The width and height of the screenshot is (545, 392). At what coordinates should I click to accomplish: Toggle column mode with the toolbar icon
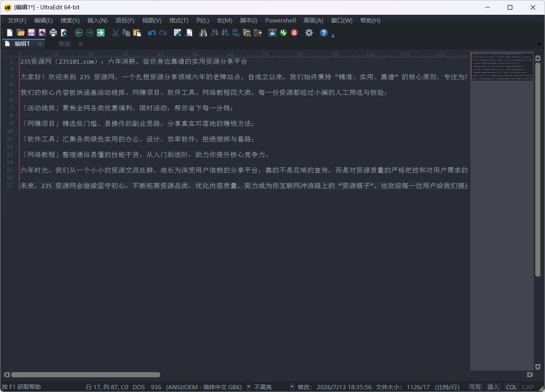coord(178,33)
